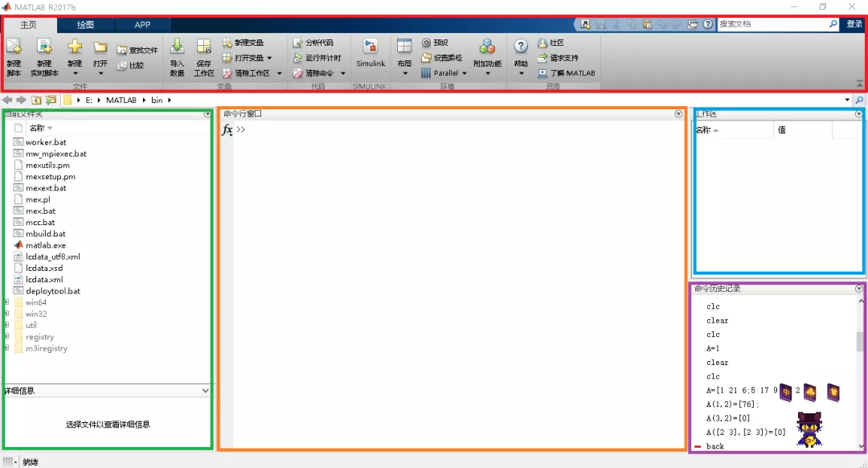Click the folder search magnifier icon
The height and width of the screenshot is (468, 868).
(859, 101)
